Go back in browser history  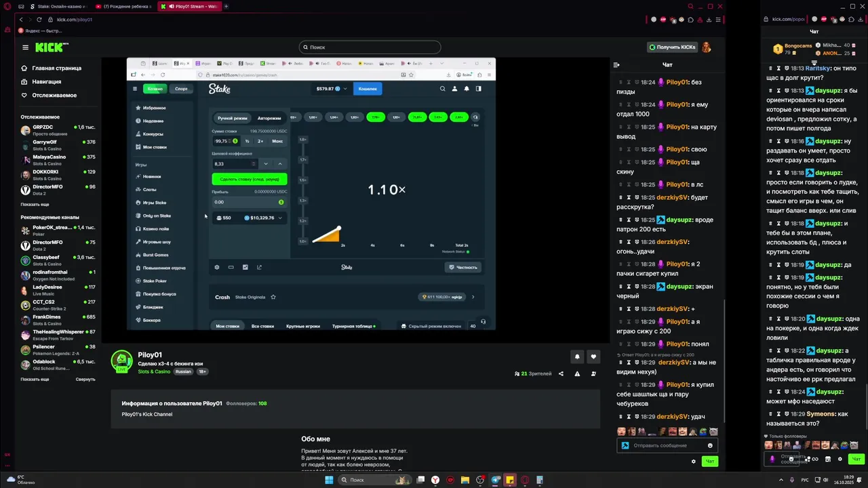pos(21,20)
